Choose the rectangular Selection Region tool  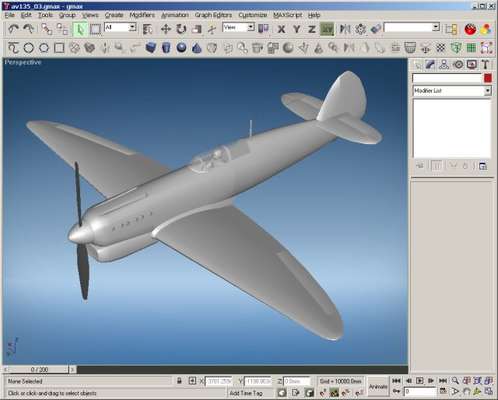tap(95, 29)
